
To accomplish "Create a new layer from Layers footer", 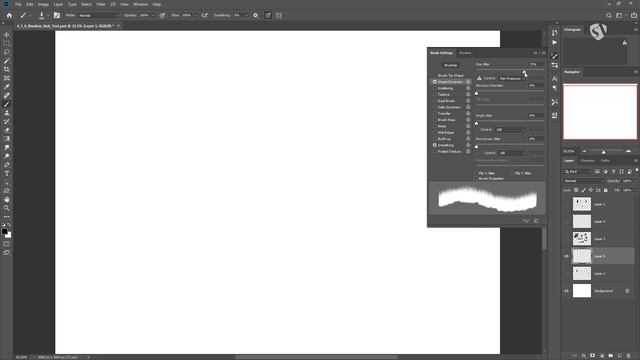I will pyautogui.click(x=619, y=356).
